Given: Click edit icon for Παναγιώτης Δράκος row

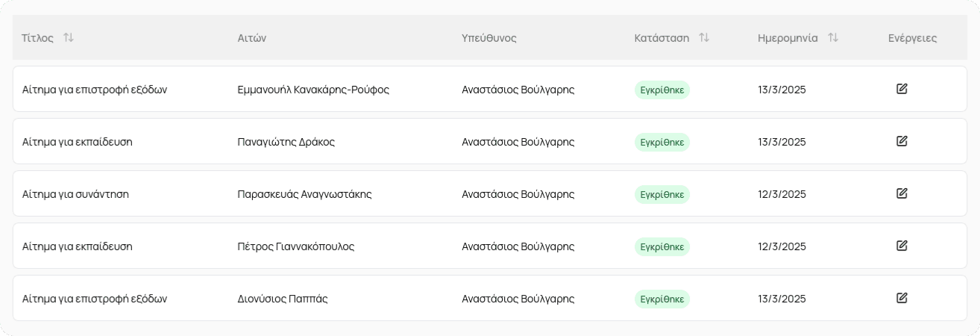Looking at the screenshot, I should coord(902,141).
